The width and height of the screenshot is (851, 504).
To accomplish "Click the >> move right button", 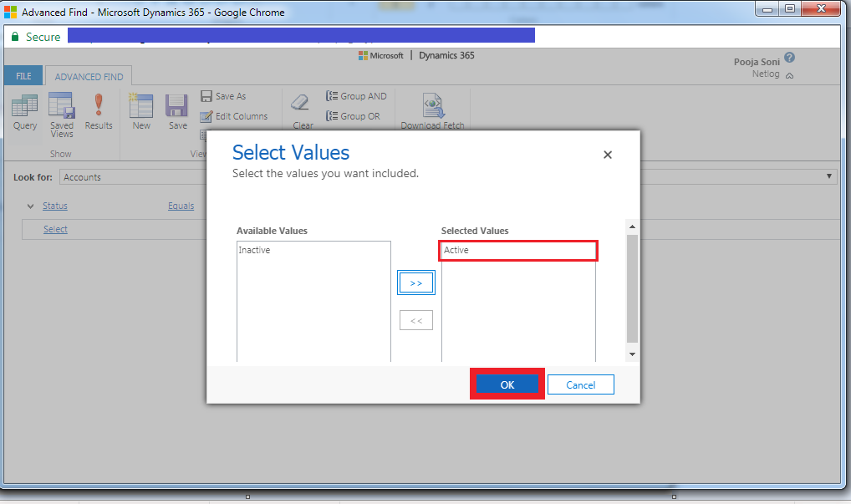I will tap(416, 283).
